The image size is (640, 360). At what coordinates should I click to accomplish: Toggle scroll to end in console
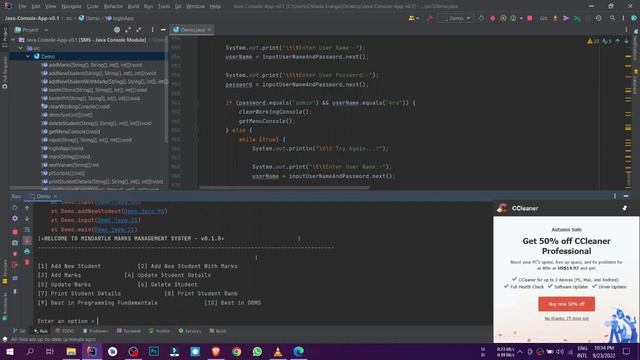point(27,240)
